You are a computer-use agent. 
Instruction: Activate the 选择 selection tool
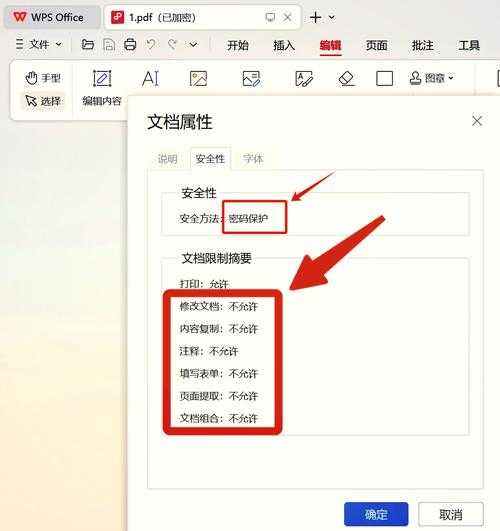pyautogui.click(x=43, y=101)
